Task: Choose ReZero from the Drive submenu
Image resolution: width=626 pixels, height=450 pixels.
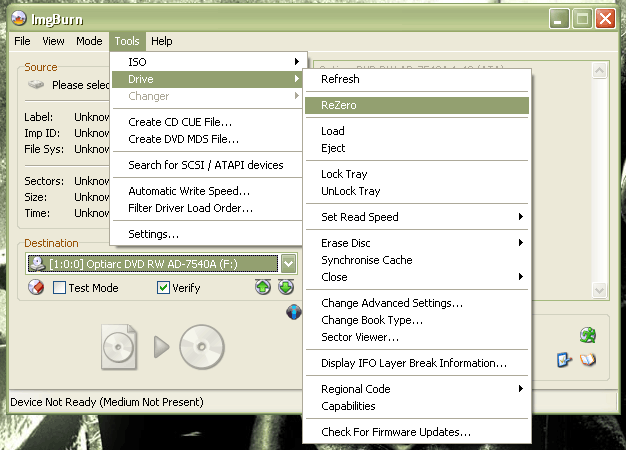Action: (417, 105)
